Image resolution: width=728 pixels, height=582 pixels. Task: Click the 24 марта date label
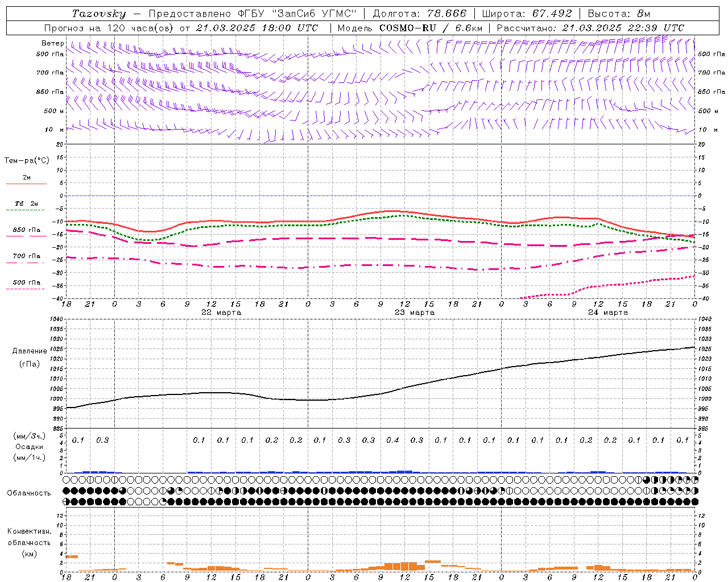608,313
